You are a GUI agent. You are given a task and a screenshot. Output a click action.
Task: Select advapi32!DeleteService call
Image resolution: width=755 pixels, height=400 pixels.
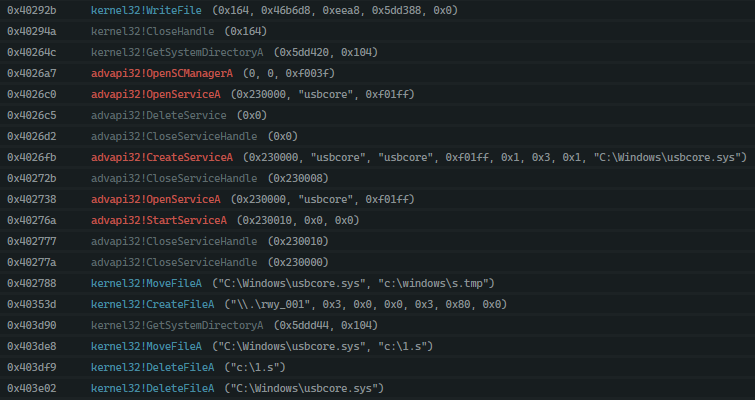(x=159, y=116)
